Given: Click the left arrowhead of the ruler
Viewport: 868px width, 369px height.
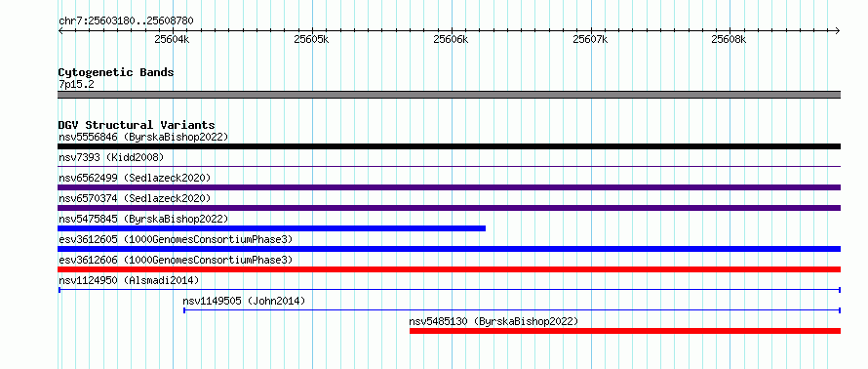Looking at the screenshot, I should (60, 31).
